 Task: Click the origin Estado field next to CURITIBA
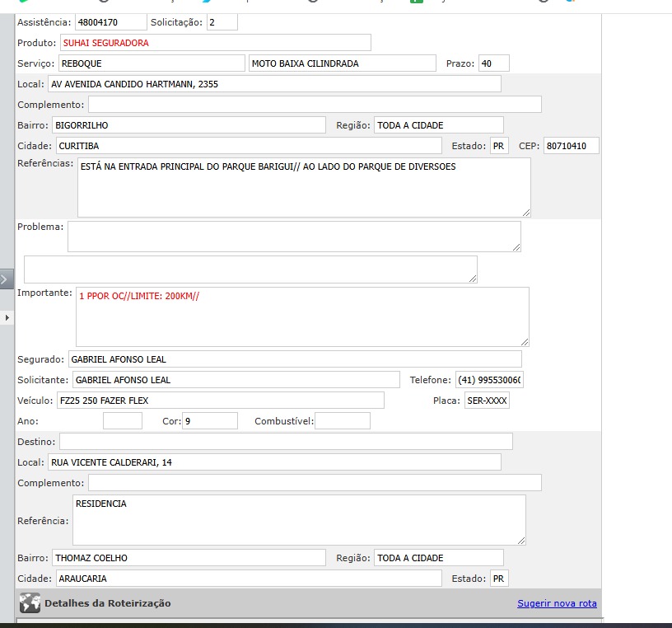click(x=499, y=146)
